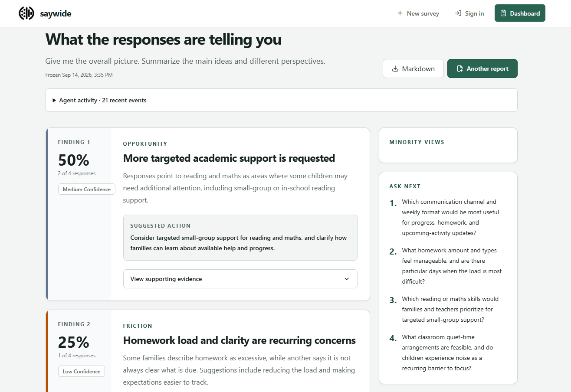
Task: Click heading 'More targeted academic support is requested'
Action: [229, 158]
